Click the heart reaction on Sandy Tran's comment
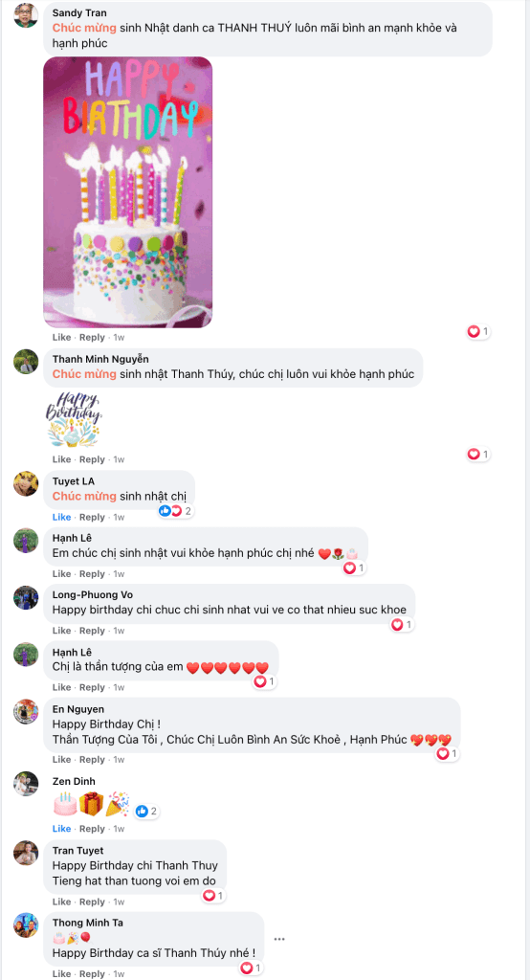The width and height of the screenshot is (530, 980). point(478,331)
